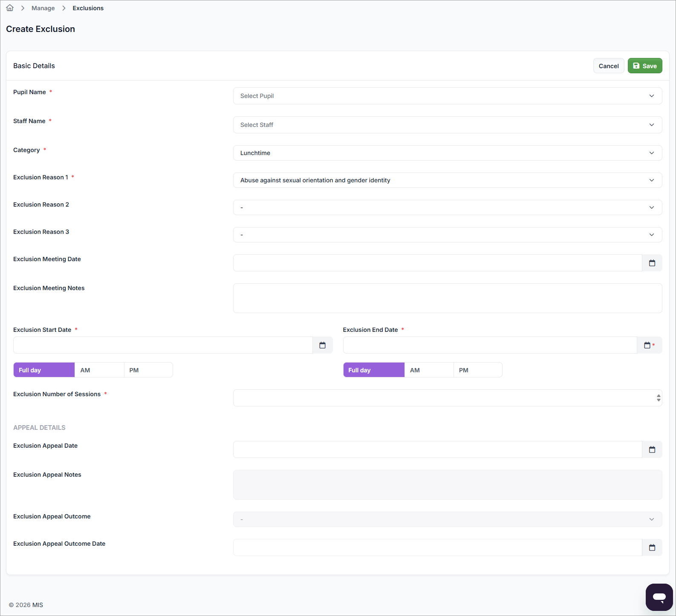Screen dimensions: 676x616
Task: Open the Select Pupil dropdown
Action: (x=447, y=96)
